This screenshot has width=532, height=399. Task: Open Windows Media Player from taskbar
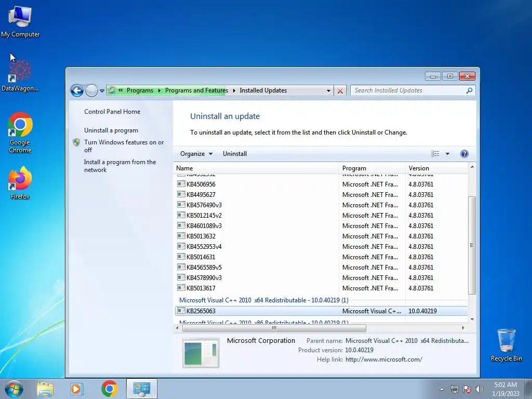click(x=77, y=389)
